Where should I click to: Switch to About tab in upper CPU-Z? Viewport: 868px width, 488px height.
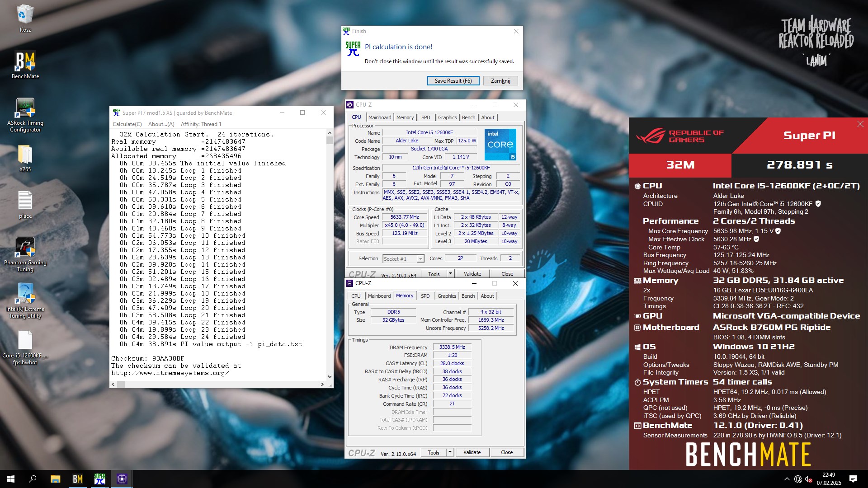pos(488,117)
